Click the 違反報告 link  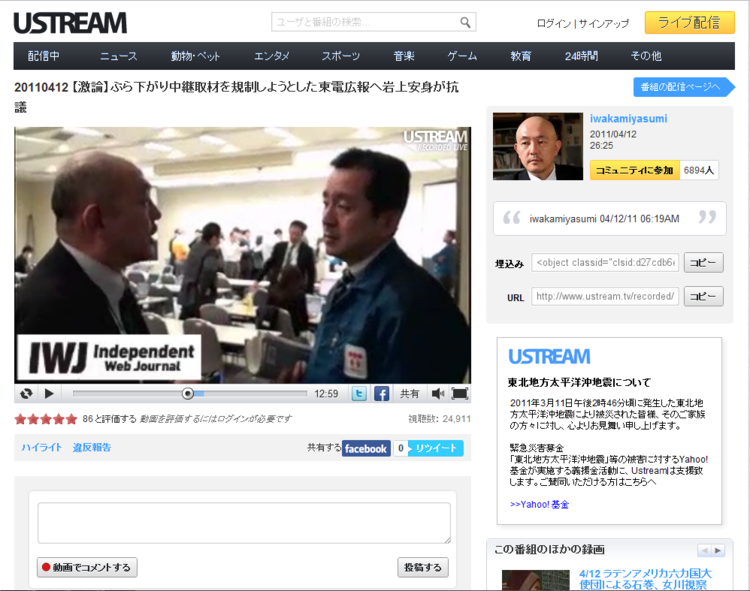(x=92, y=448)
